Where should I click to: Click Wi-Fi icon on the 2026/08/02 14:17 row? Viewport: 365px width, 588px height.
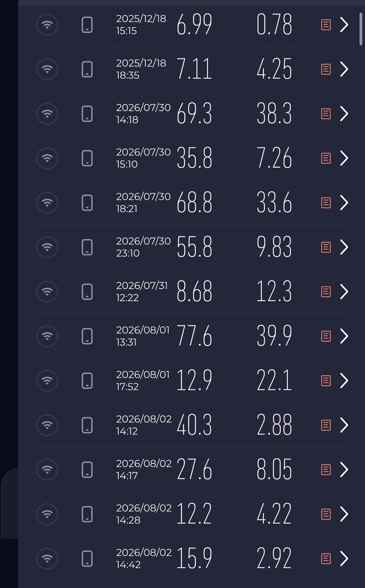tap(47, 469)
